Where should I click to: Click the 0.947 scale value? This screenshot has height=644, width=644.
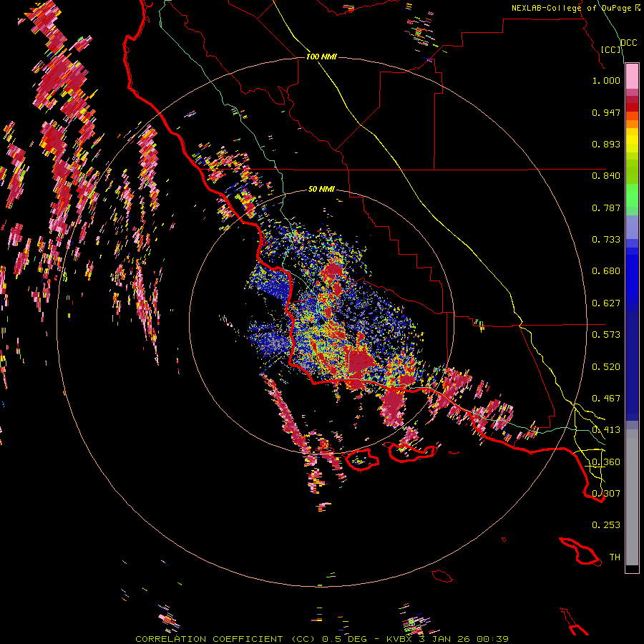[606, 112]
